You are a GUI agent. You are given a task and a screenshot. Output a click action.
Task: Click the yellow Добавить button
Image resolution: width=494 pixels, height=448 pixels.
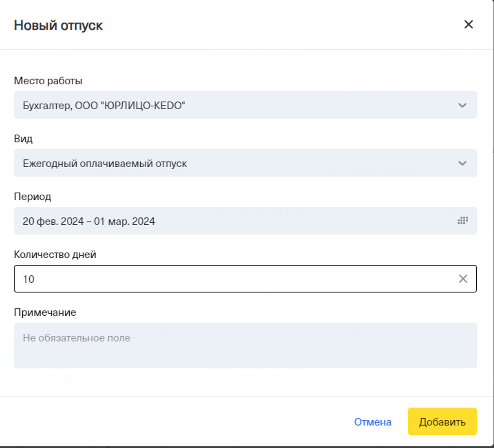click(442, 422)
